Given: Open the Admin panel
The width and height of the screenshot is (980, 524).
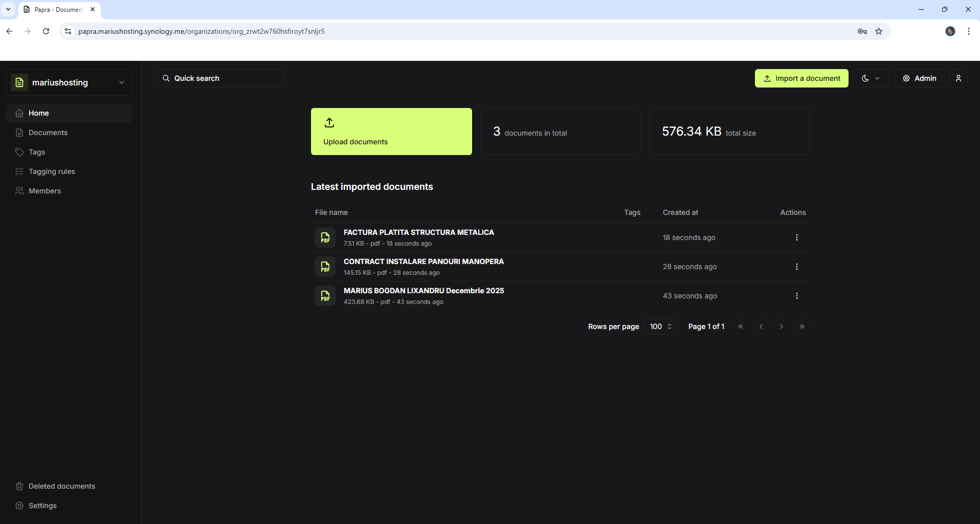Looking at the screenshot, I should pyautogui.click(x=919, y=78).
